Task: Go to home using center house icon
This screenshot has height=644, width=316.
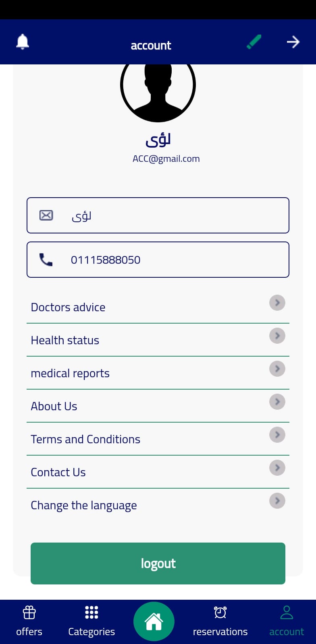Action: 154,621
